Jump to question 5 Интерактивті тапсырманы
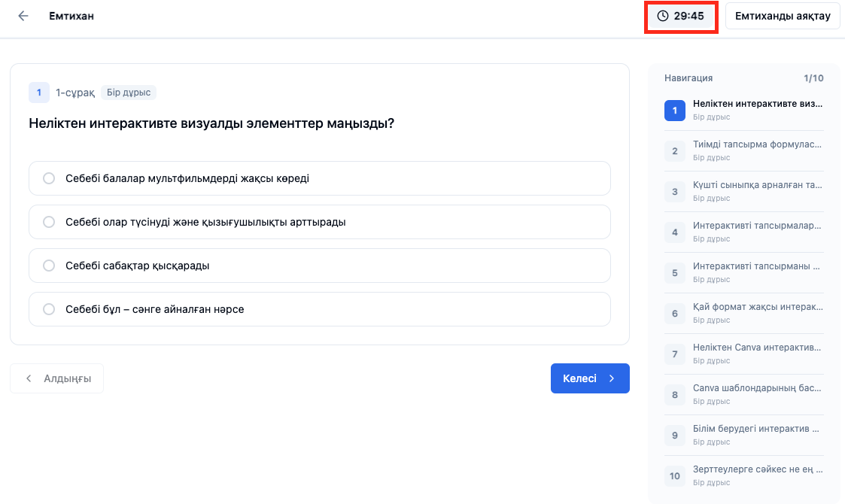 click(743, 273)
